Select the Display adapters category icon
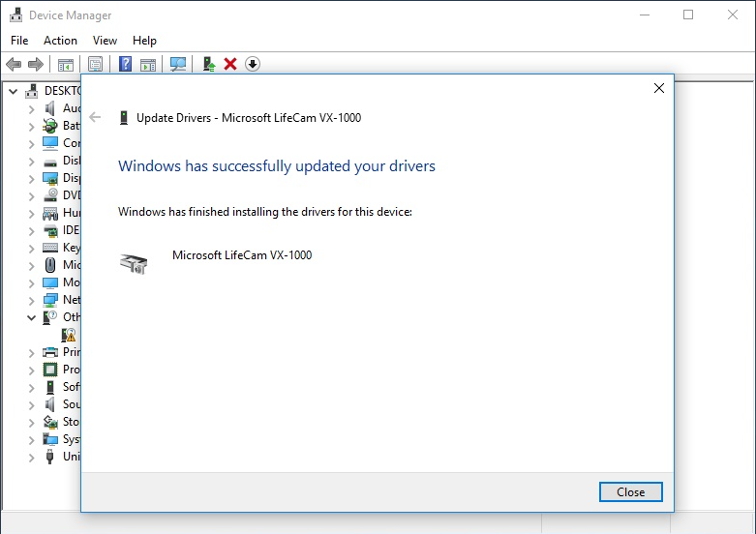 coord(50,178)
